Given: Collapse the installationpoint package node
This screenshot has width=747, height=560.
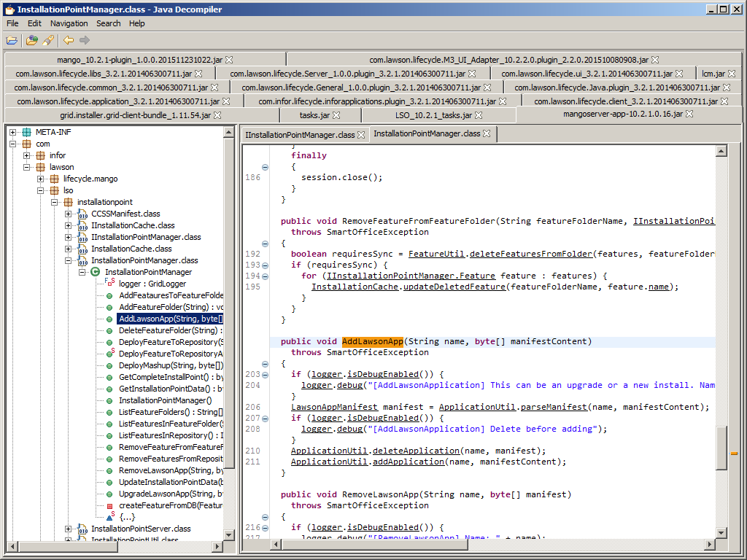Looking at the screenshot, I should tap(55, 202).
